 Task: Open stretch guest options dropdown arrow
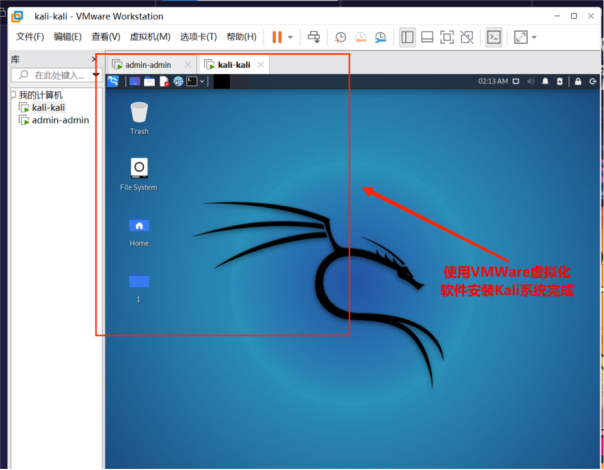pyautogui.click(x=534, y=37)
